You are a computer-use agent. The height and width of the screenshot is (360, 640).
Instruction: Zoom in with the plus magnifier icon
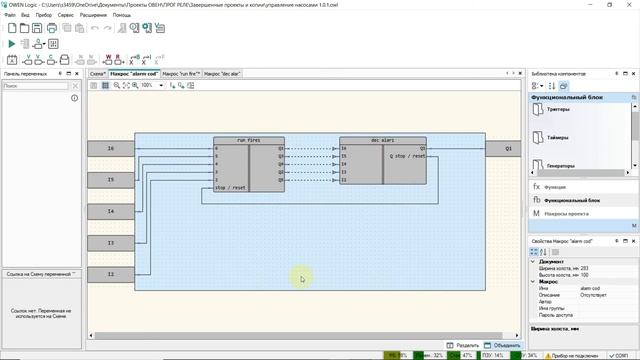[x=135, y=85]
